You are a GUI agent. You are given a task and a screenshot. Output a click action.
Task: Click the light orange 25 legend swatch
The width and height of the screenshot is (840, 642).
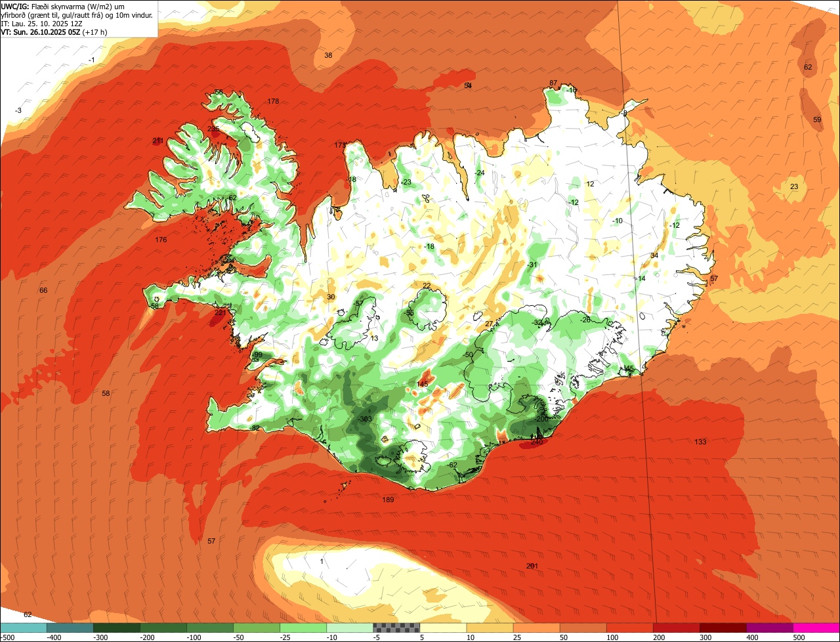point(536,628)
